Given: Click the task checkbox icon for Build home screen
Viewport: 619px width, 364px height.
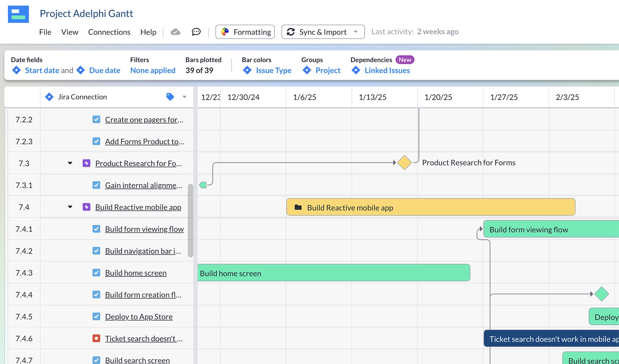Looking at the screenshot, I should pos(96,273).
